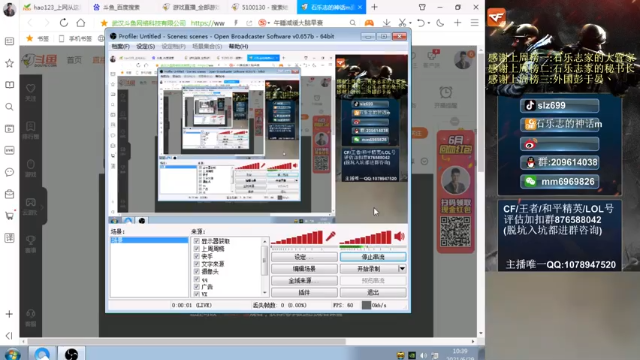The width and height of the screenshot is (640, 360).
Task: Open dropdown arrow beside 开始录制
Action: pos(402,269)
